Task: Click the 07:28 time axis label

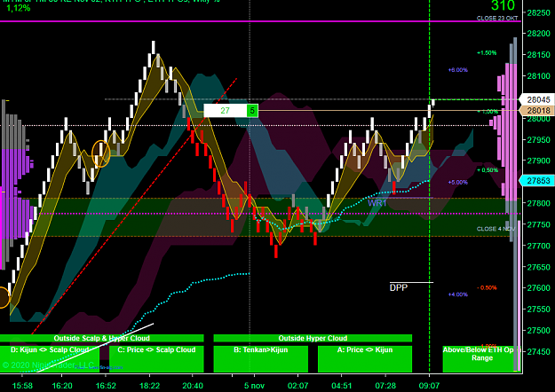Action: (385, 386)
